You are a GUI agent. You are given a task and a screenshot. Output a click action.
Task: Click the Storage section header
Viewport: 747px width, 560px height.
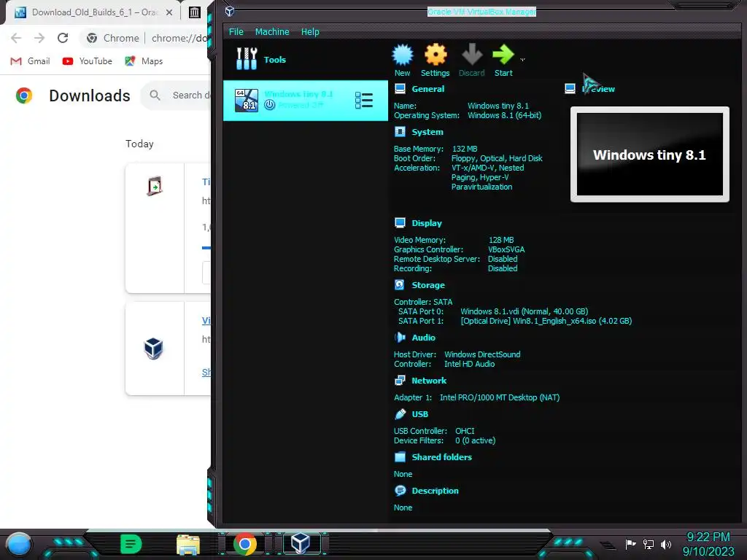(x=427, y=285)
